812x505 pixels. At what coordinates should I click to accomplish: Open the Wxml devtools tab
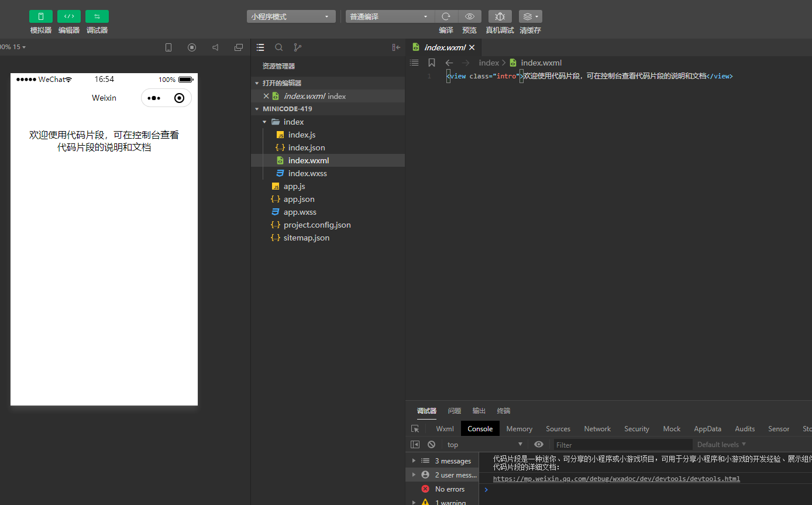click(445, 429)
